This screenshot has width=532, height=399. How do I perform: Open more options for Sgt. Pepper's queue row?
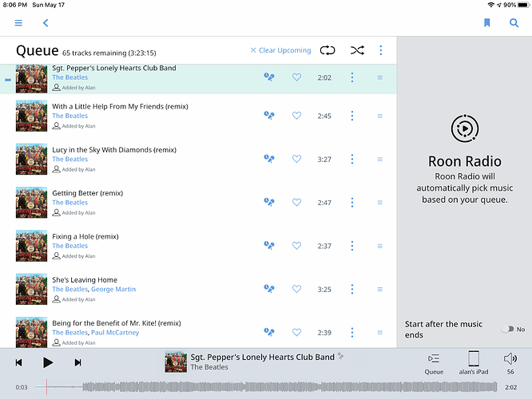point(352,77)
